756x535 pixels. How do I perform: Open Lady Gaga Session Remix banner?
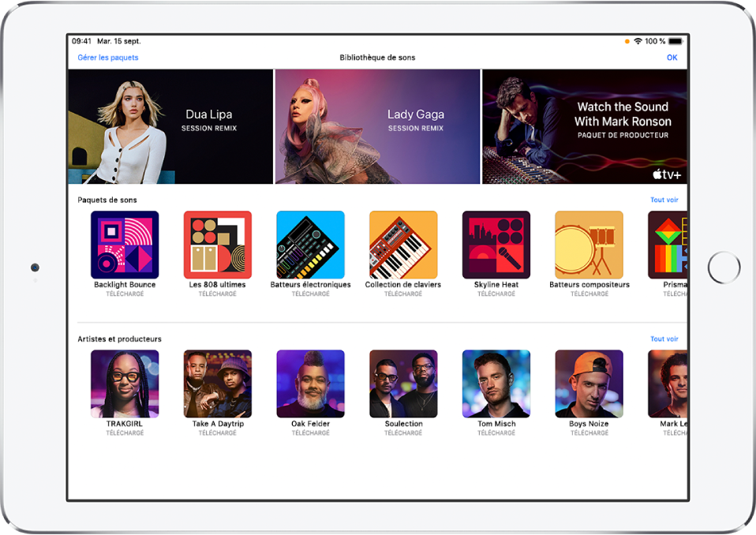[x=377, y=127]
